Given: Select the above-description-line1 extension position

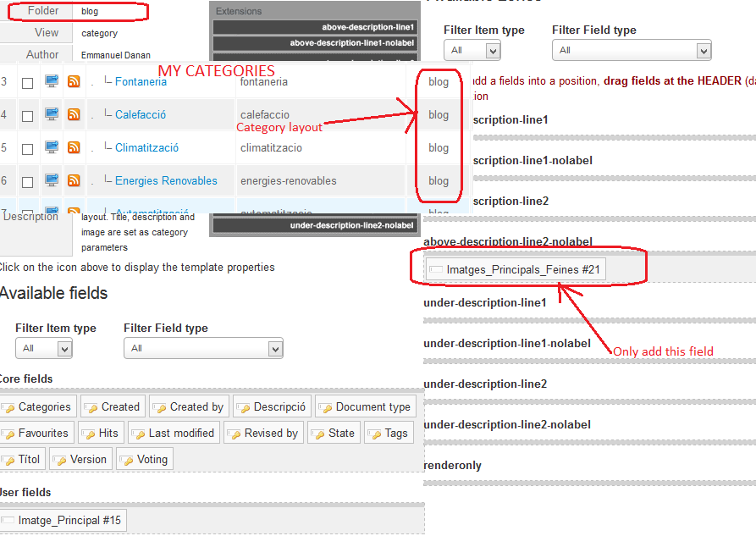Looking at the screenshot, I should [x=315, y=27].
